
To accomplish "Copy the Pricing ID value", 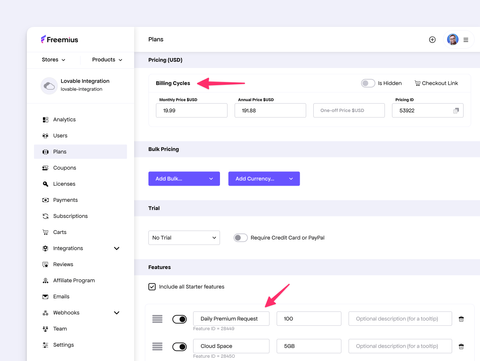I will (x=456, y=111).
